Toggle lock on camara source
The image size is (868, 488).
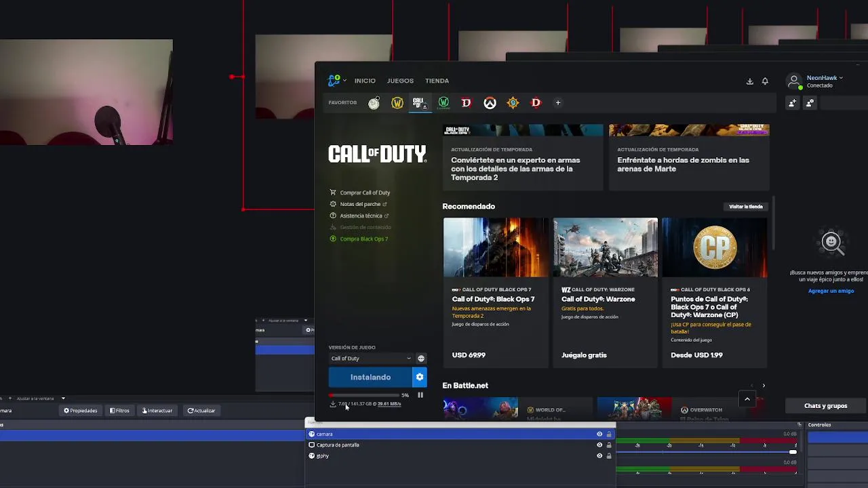click(x=609, y=434)
